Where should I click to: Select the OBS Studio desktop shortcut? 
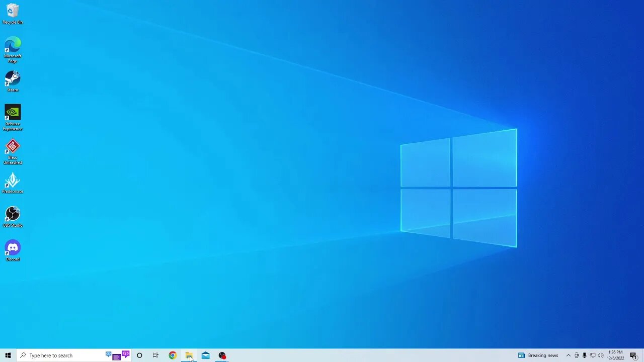coord(13,217)
